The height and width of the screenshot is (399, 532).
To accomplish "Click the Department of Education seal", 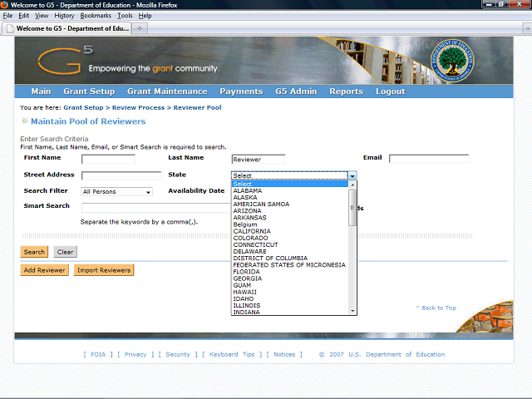I will (452, 61).
